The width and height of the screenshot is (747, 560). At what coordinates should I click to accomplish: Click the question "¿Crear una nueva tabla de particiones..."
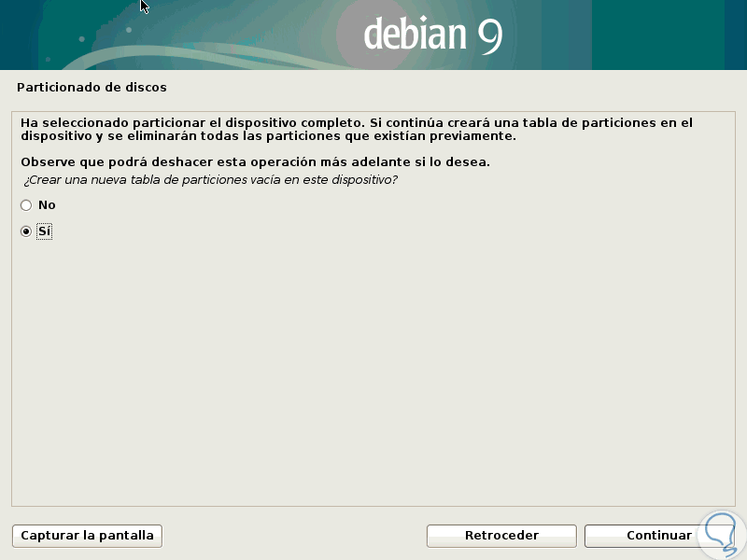click(210, 180)
